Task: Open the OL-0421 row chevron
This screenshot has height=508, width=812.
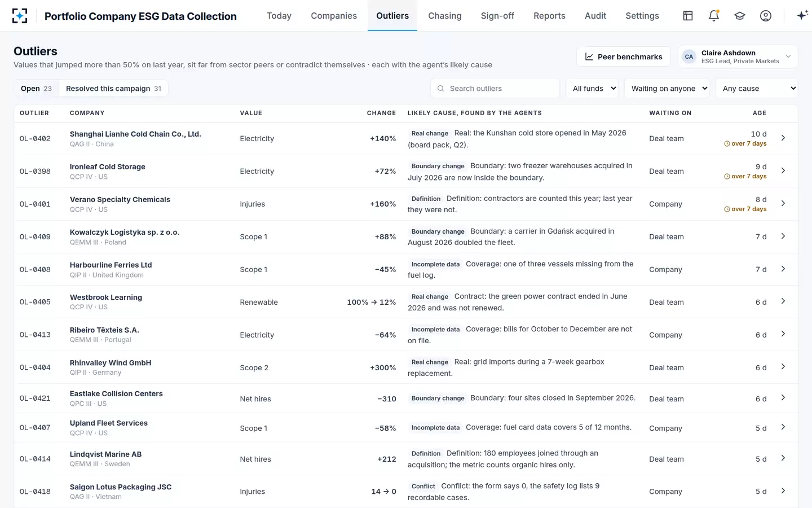Action: (x=783, y=398)
